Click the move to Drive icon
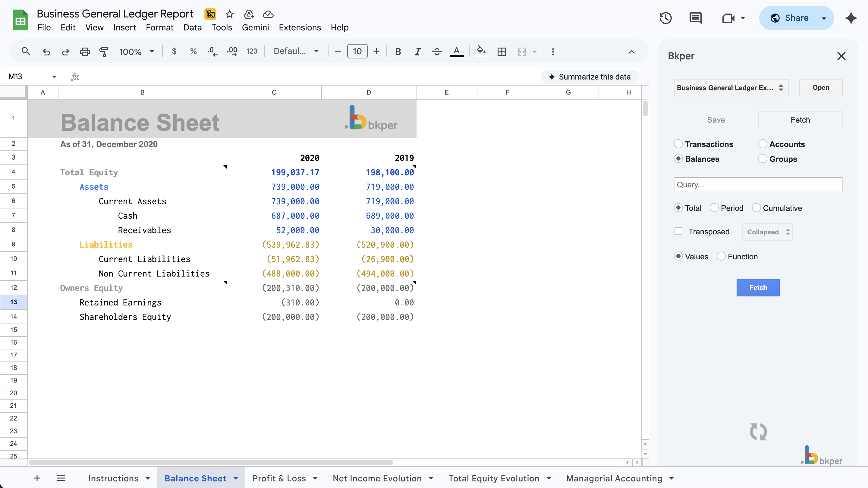The image size is (868, 488). point(249,14)
